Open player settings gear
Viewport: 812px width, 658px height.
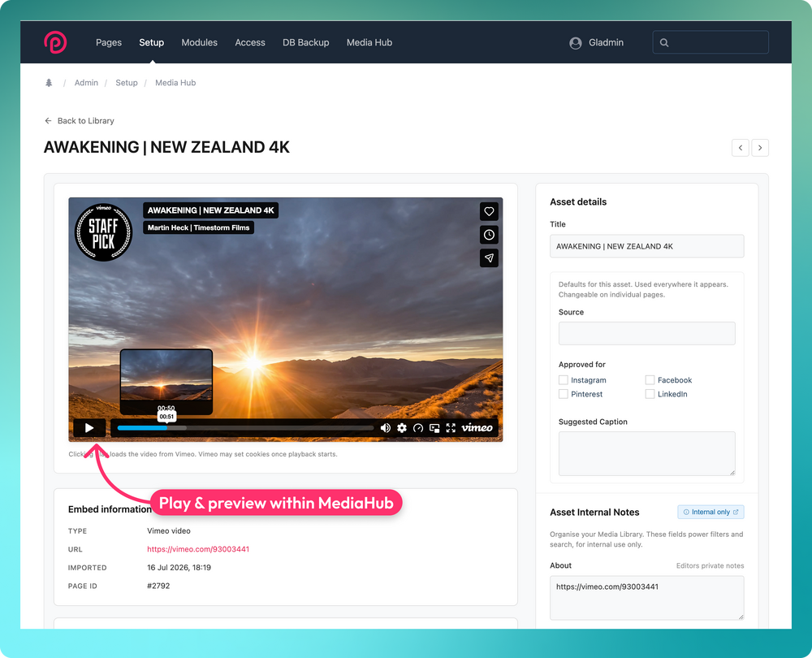tap(402, 428)
